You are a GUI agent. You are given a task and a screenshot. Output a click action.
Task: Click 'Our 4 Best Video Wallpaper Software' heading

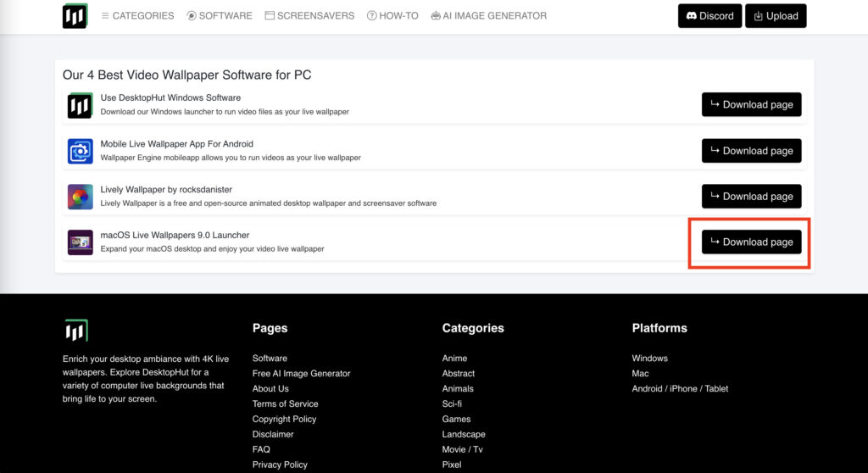point(186,75)
